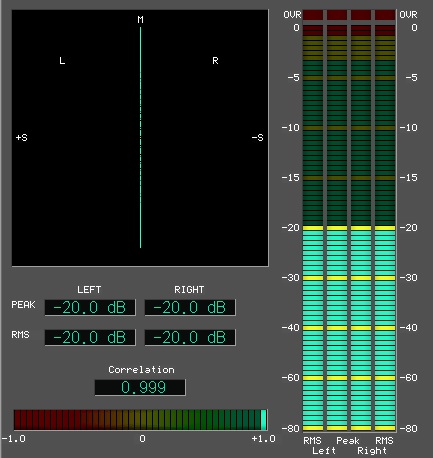This screenshot has height=458, width=433.
Task: Click the 'Correlation' label
Action: 141,370
